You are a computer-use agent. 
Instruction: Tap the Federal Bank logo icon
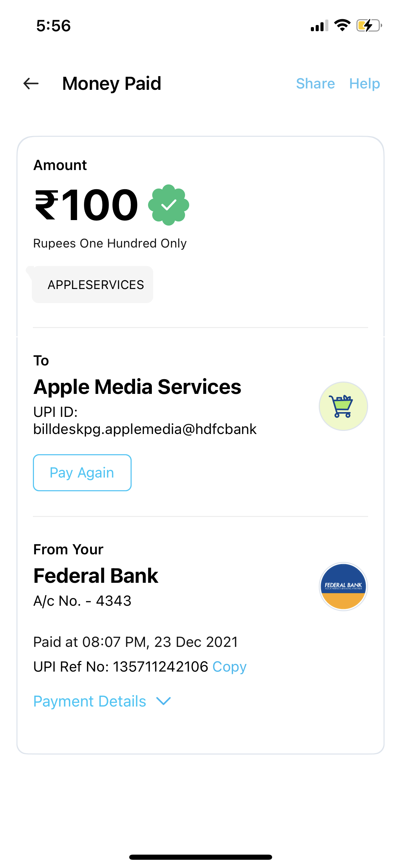coord(343,587)
